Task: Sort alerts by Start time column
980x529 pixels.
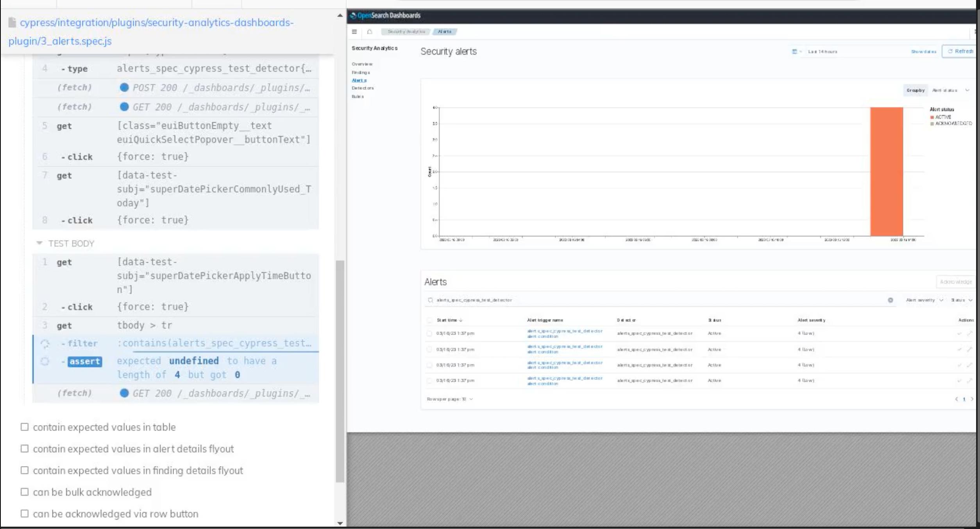Action: 449,320
